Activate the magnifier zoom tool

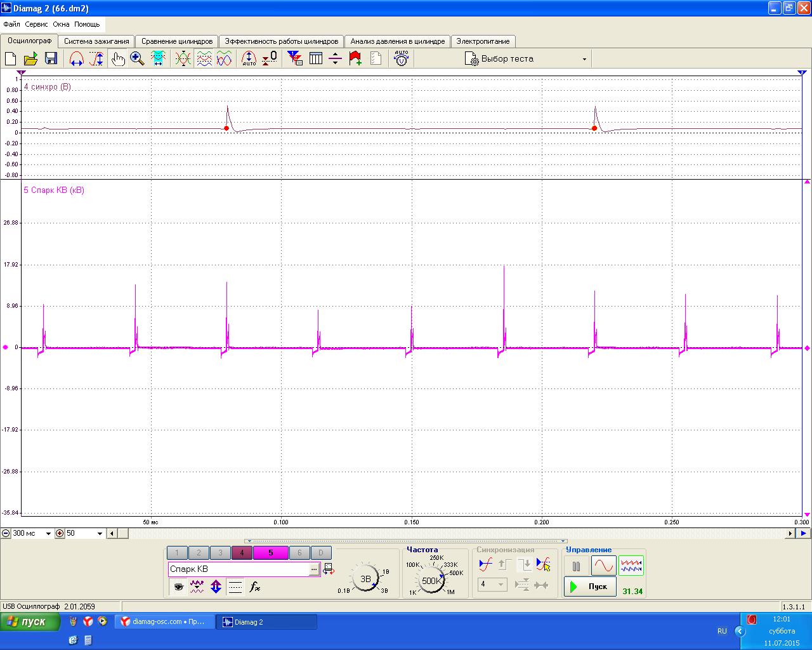tap(137, 59)
